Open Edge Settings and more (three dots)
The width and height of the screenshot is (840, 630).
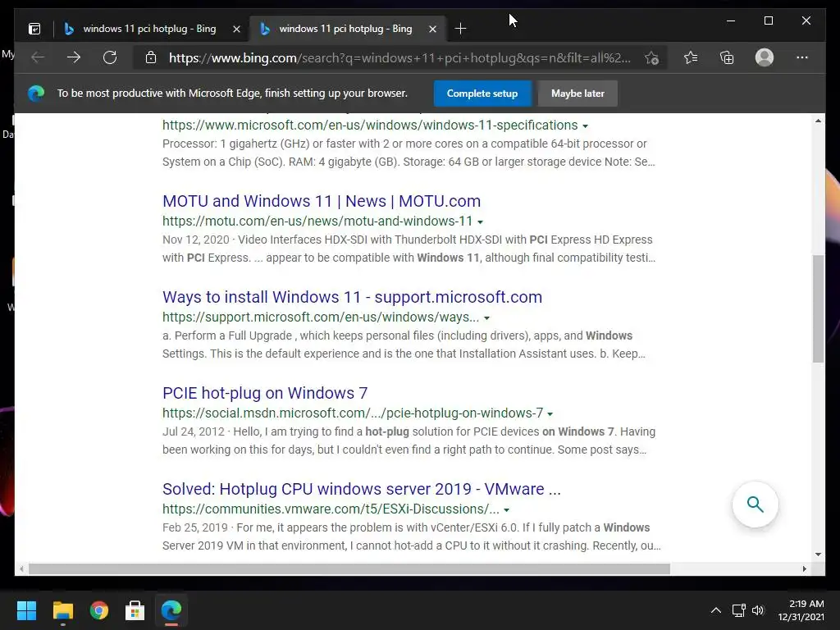click(802, 57)
